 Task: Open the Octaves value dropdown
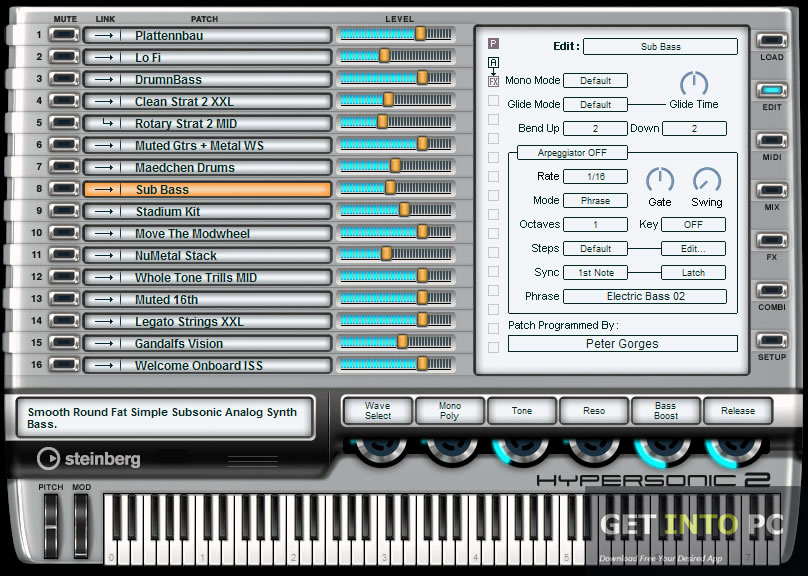596,225
